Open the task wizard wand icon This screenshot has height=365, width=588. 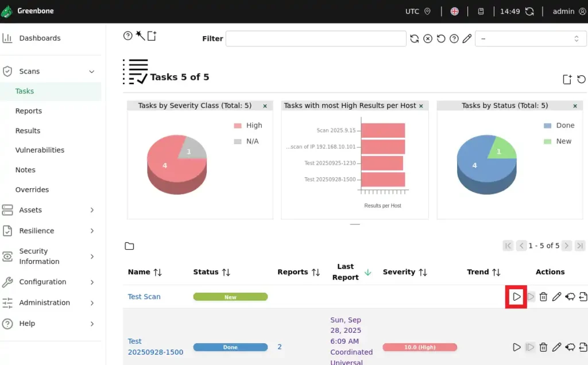click(140, 36)
